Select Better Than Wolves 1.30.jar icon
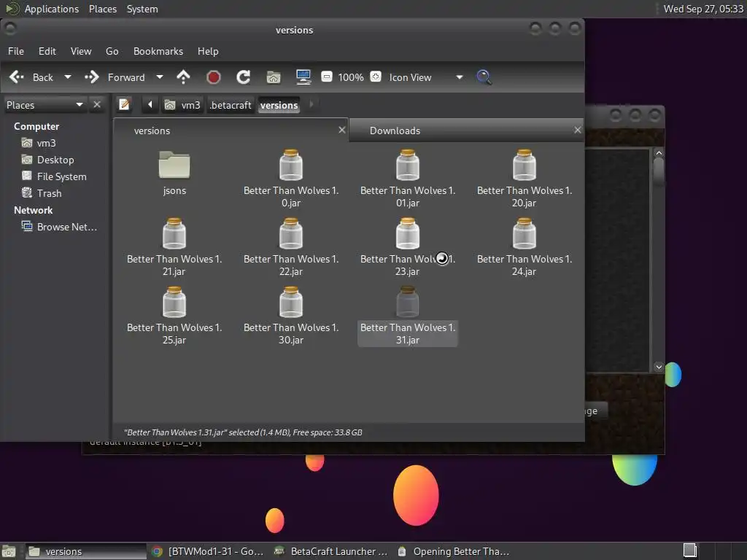Viewport: 747px width, 560px height. pyautogui.click(x=291, y=302)
